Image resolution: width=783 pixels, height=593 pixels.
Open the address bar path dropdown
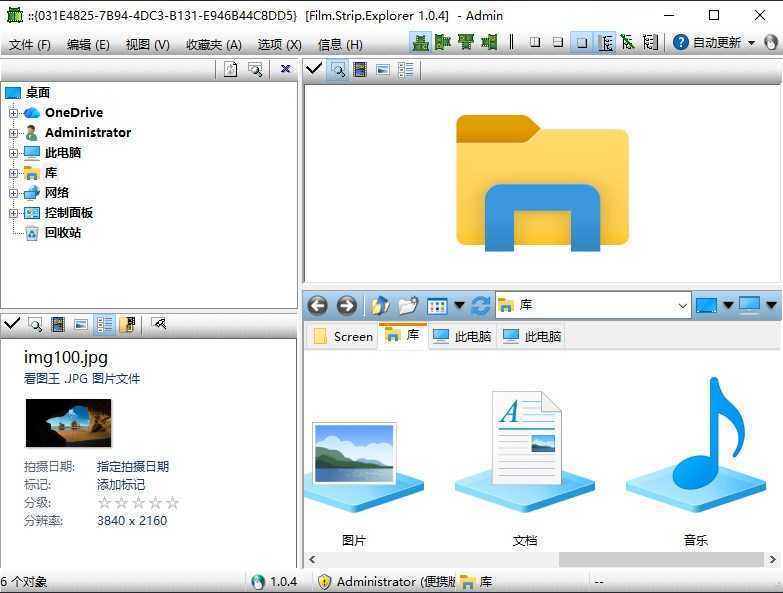coord(683,305)
